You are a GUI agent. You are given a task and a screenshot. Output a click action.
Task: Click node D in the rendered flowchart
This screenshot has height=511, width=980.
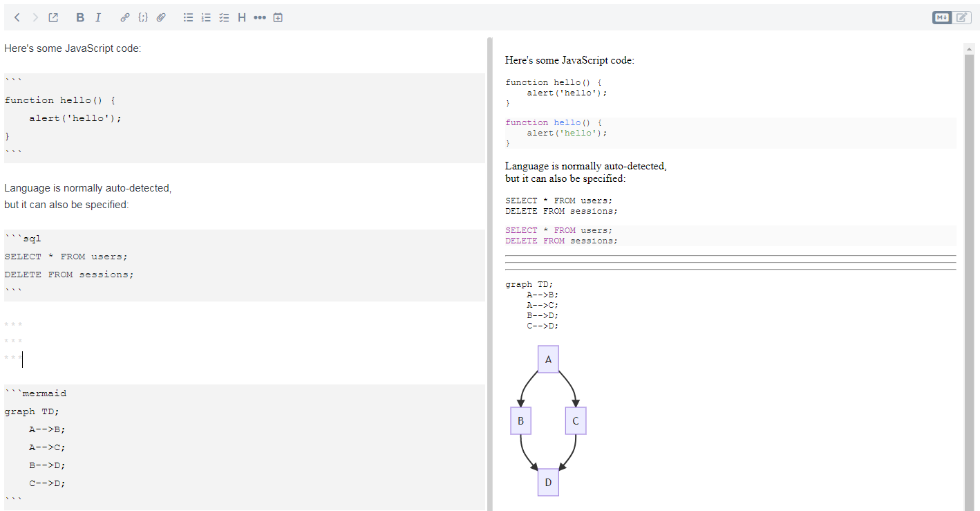click(x=548, y=482)
